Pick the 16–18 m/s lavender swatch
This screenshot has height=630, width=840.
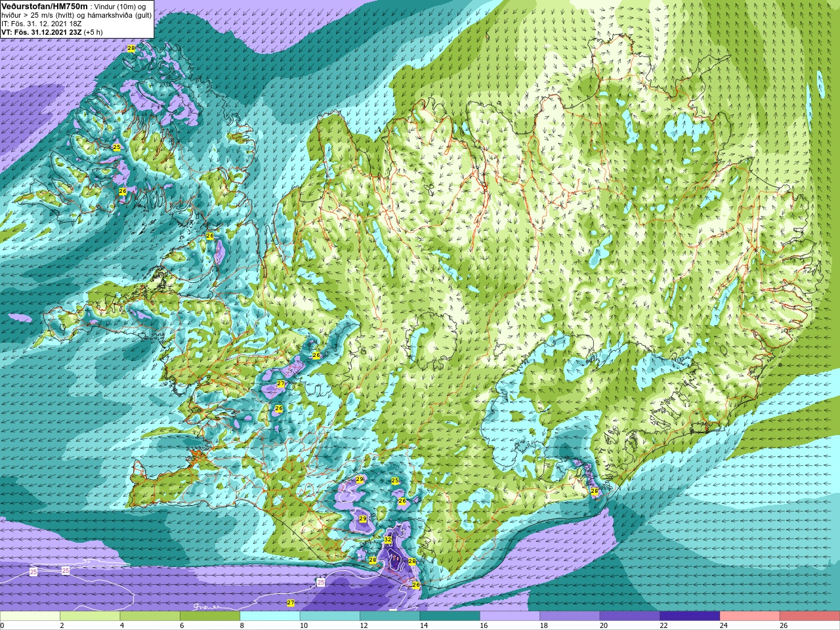click(510, 616)
